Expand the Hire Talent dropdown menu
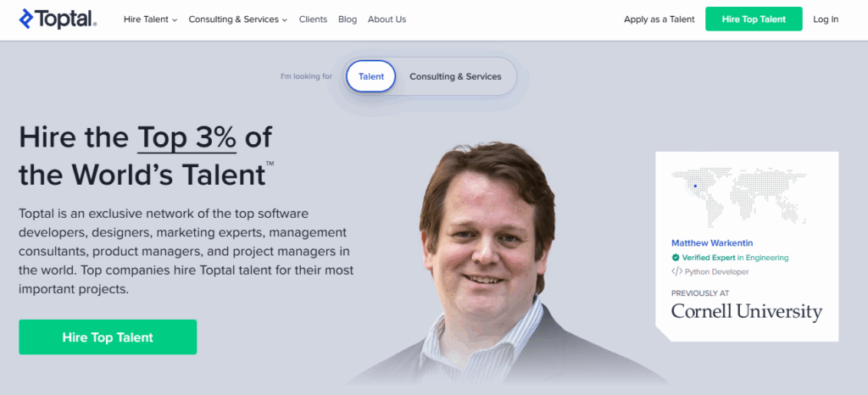Screen dimensions: 868x395 click(150, 19)
